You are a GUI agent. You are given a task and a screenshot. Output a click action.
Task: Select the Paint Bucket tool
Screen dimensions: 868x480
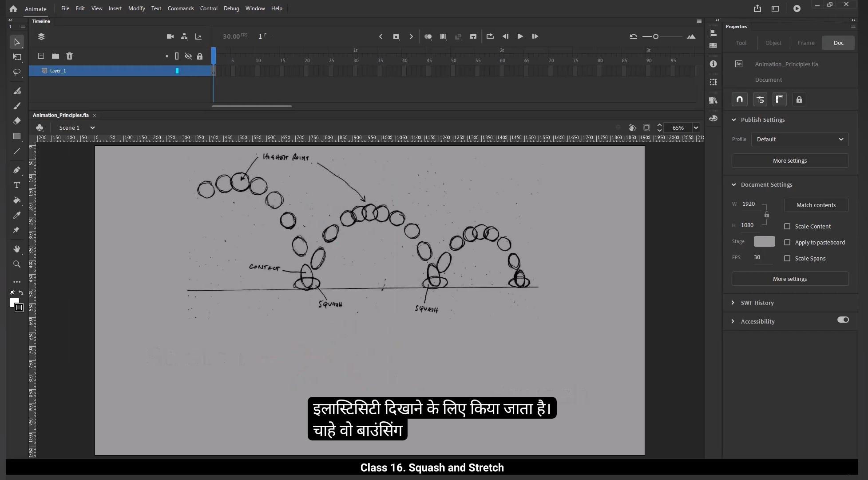click(17, 200)
